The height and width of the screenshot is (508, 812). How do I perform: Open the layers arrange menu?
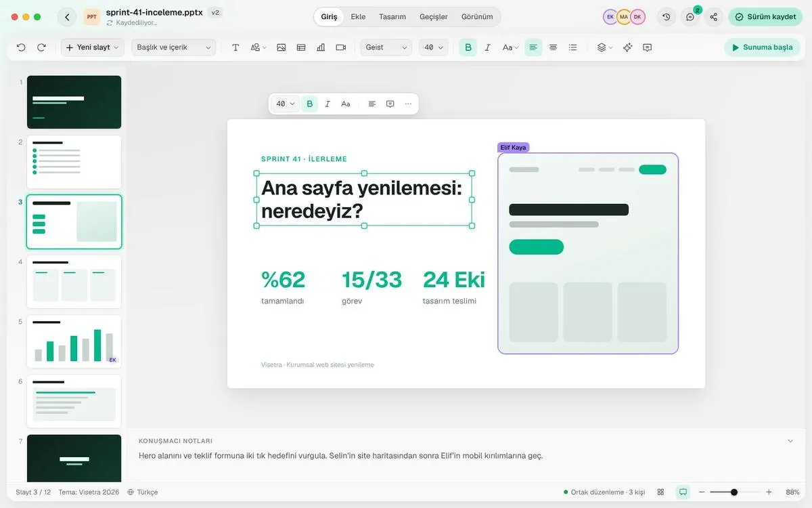tap(604, 47)
